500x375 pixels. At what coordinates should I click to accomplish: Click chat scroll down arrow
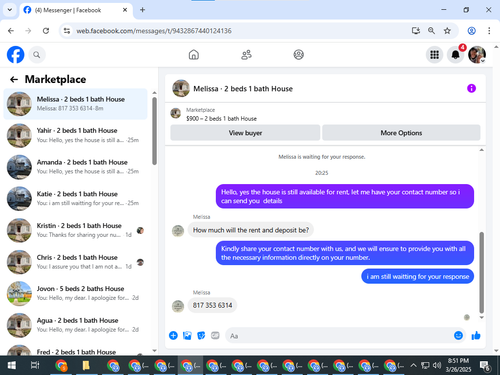481,317
